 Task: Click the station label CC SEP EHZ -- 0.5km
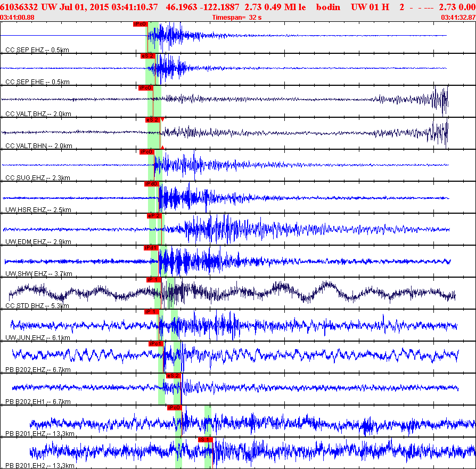37,50
